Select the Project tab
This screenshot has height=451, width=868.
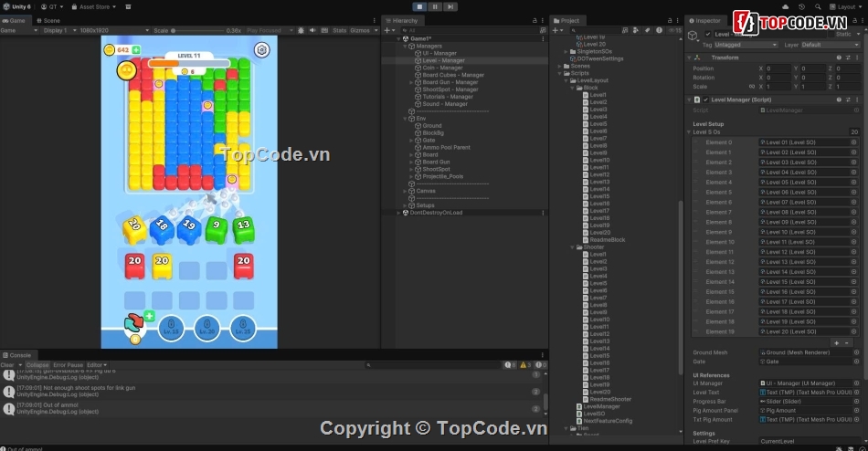click(x=566, y=20)
